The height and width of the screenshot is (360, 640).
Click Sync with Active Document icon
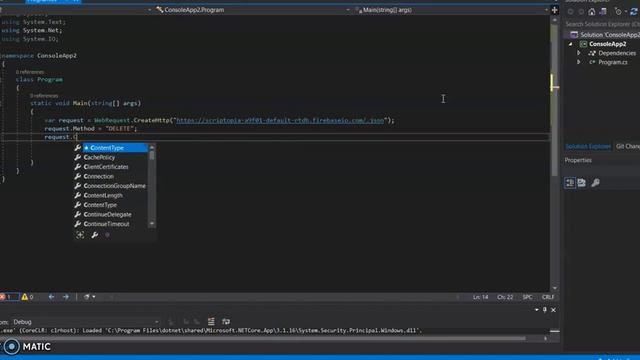pos(633,12)
